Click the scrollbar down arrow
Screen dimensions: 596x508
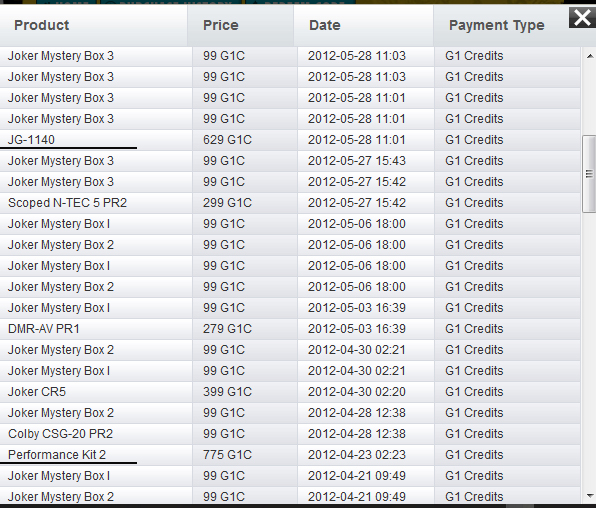590,496
